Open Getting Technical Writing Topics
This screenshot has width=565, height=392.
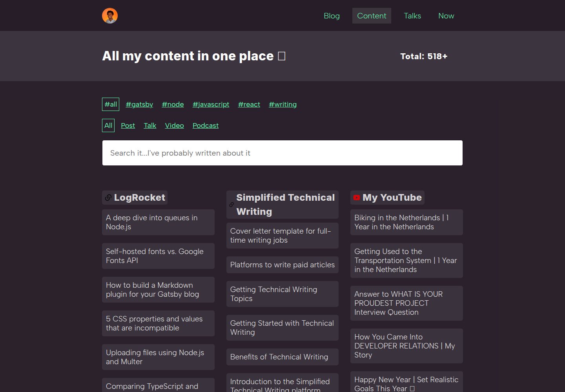click(282, 294)
